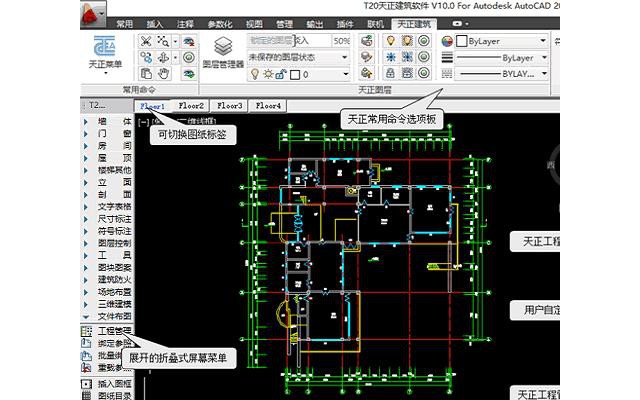The image size is (640, 400).
Task: Click the green circle icon beside the light bulbs
Action: tap(424, 41)
